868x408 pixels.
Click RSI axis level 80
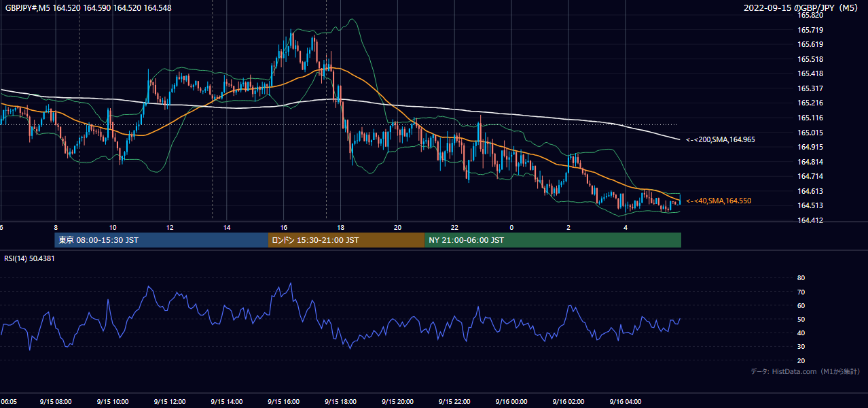[801, 278]
